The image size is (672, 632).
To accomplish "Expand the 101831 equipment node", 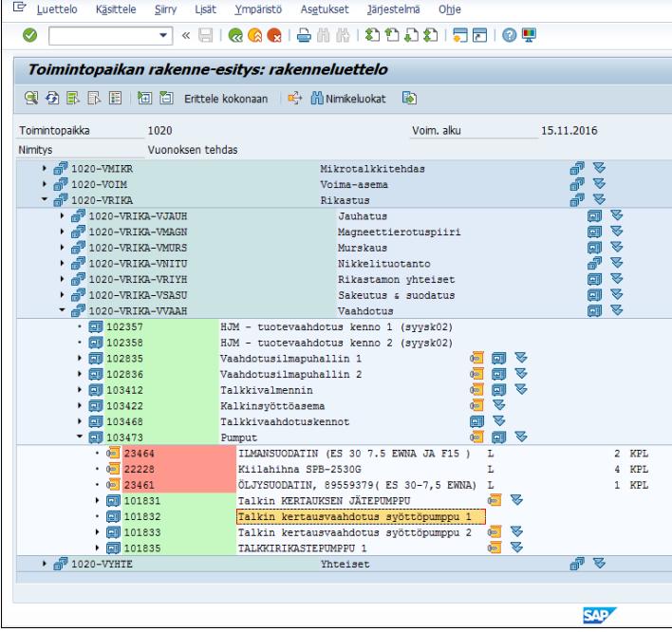I will 97,500.
